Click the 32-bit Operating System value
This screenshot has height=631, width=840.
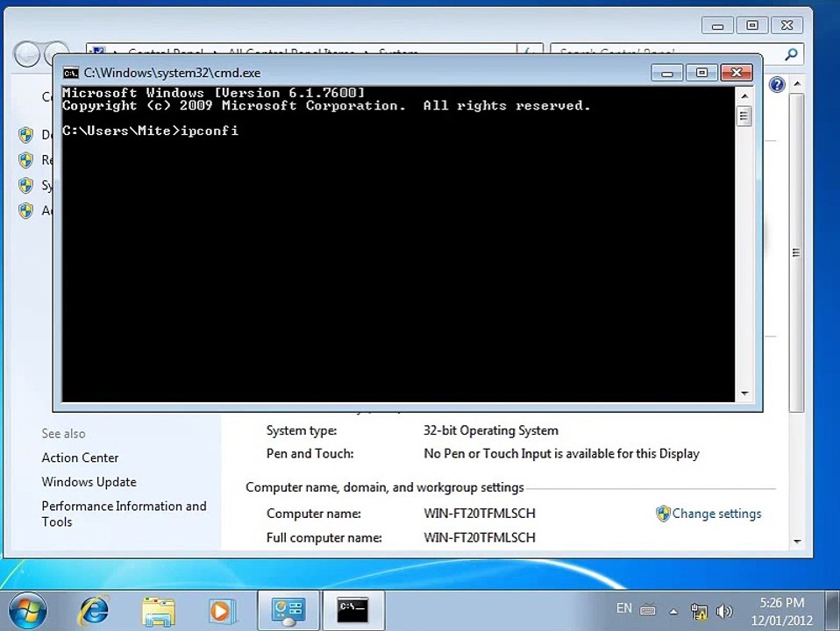[x=491, y=430]
